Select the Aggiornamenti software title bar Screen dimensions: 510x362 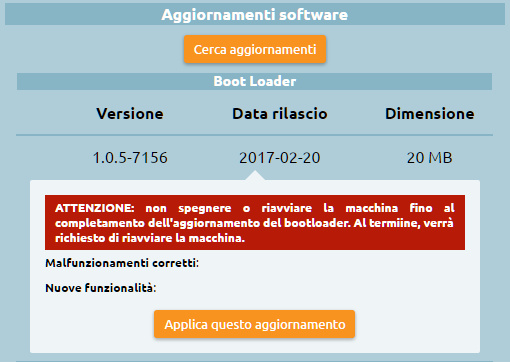(255, 14)
